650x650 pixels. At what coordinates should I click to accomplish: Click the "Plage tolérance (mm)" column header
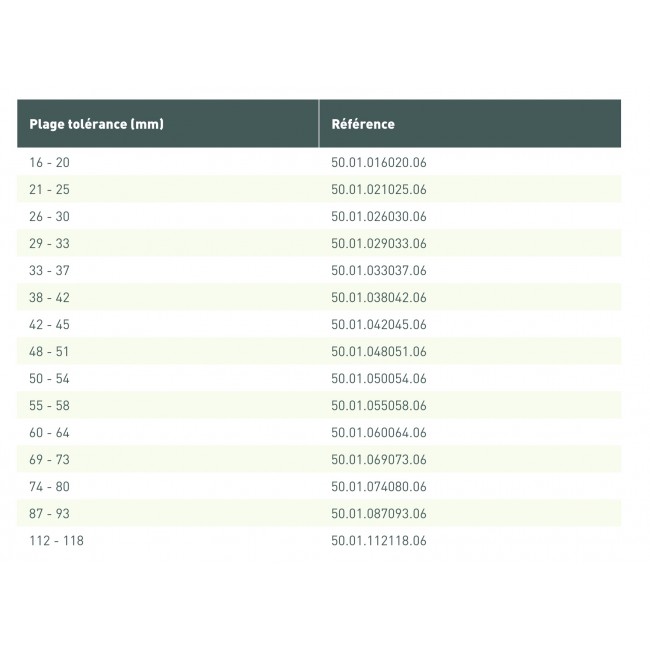[97, 124]
